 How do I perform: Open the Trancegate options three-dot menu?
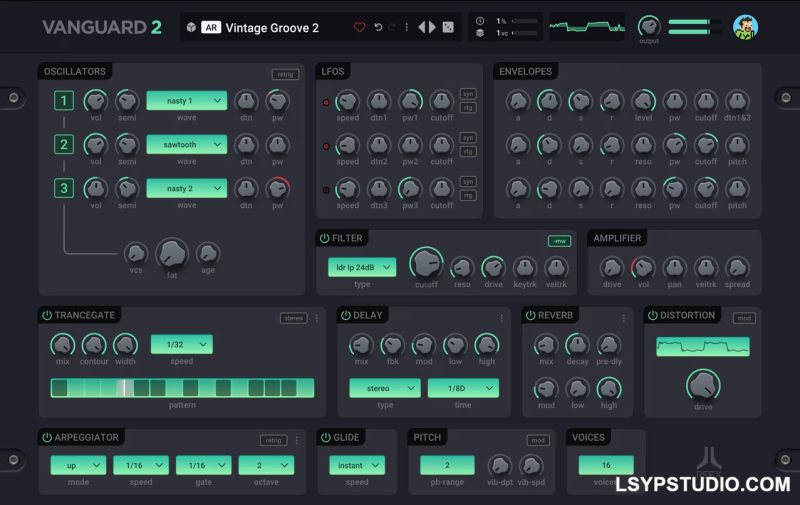pyautogui.click(x=317, y=318)
